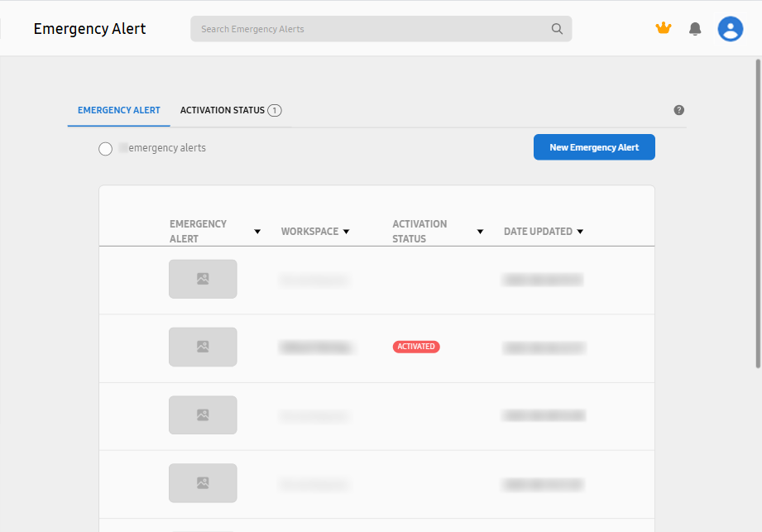Viewport: 762px width, 532px height.
Task: Open Activation Status column filter arrow
Action: point(480,232)
